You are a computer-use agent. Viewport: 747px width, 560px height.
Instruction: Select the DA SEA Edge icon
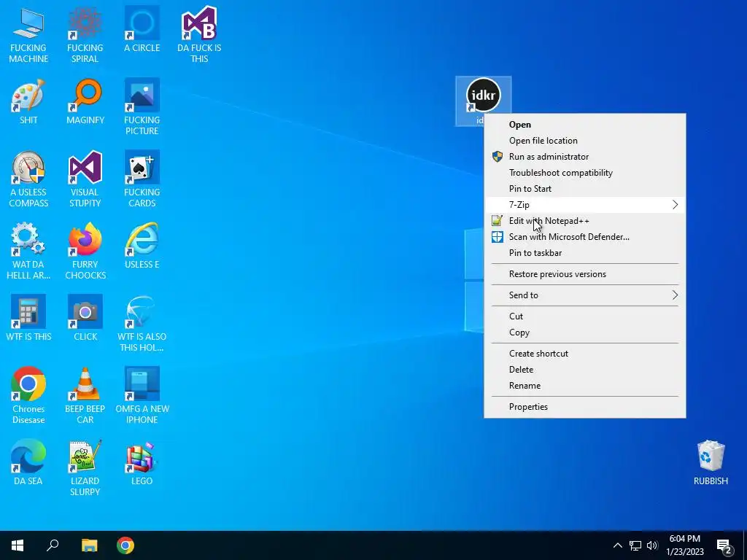(x=28, y=457)
